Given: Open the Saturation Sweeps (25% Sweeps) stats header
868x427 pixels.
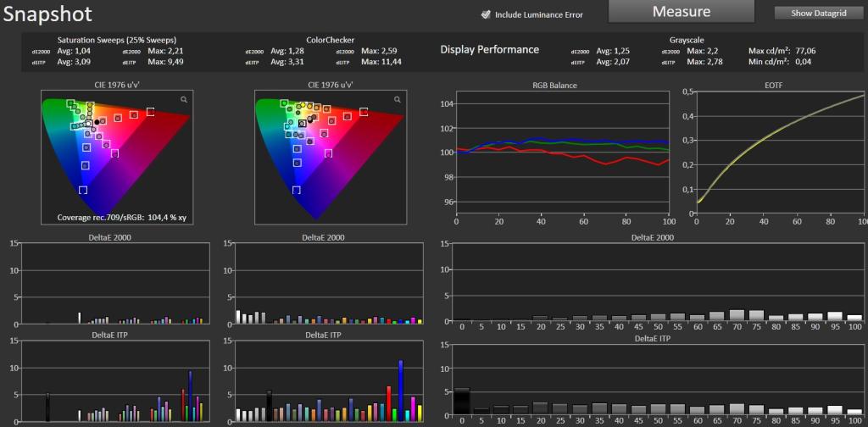Looking at the screenshot, I should pos(117,40).
